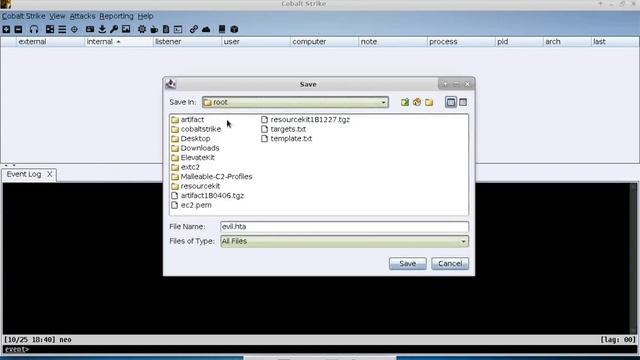Screen dimensions: 640x360
Task: Open downloaded files via the download arrow icon
Action: click(102, 29)
